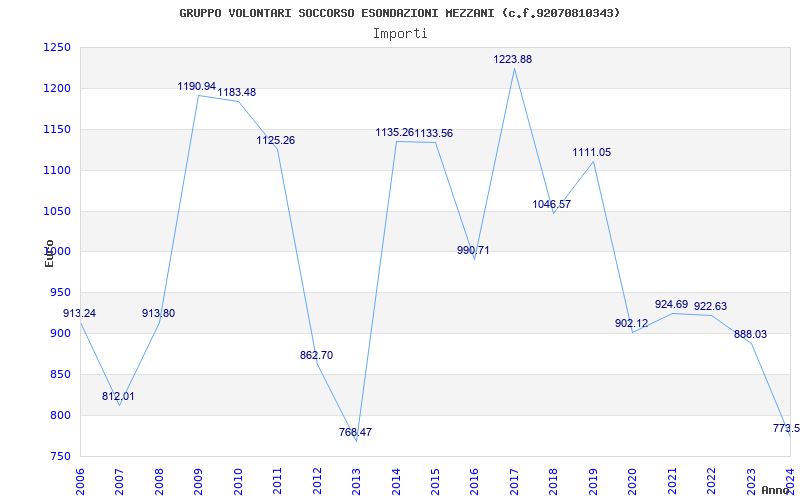This screenshot has height=500, width=800.
Task: Click the 950 y-axis tick label
Action: click(59, 292)
